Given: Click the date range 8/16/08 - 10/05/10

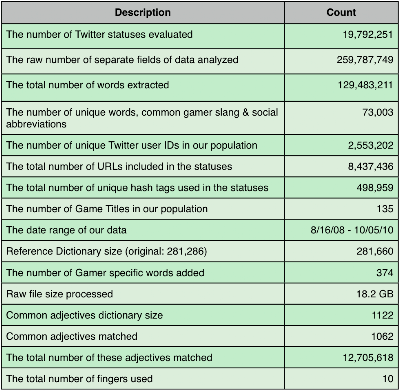Looking at the screenshot, I should coord(352,230).
